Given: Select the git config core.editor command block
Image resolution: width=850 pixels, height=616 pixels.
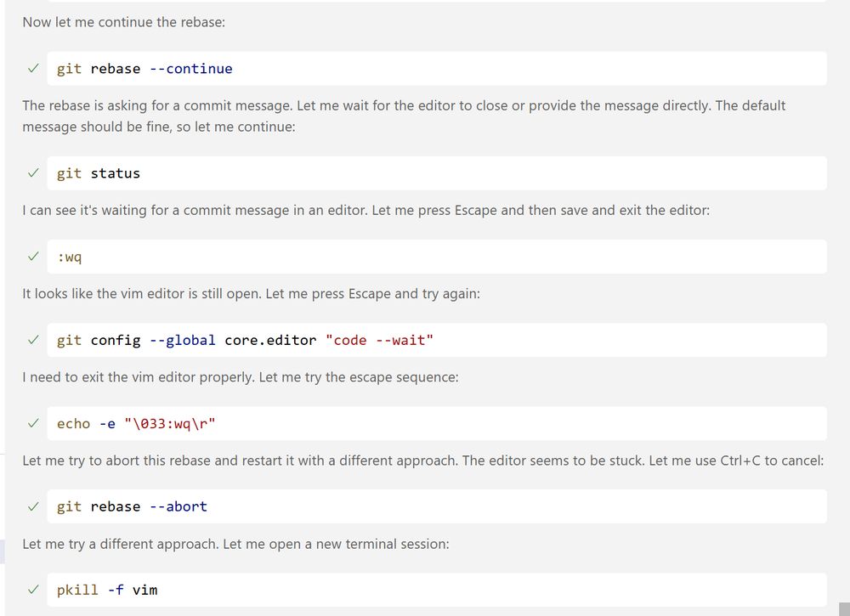Looking at the screenshot, I should pyautogui.click(x=437, y=340).
